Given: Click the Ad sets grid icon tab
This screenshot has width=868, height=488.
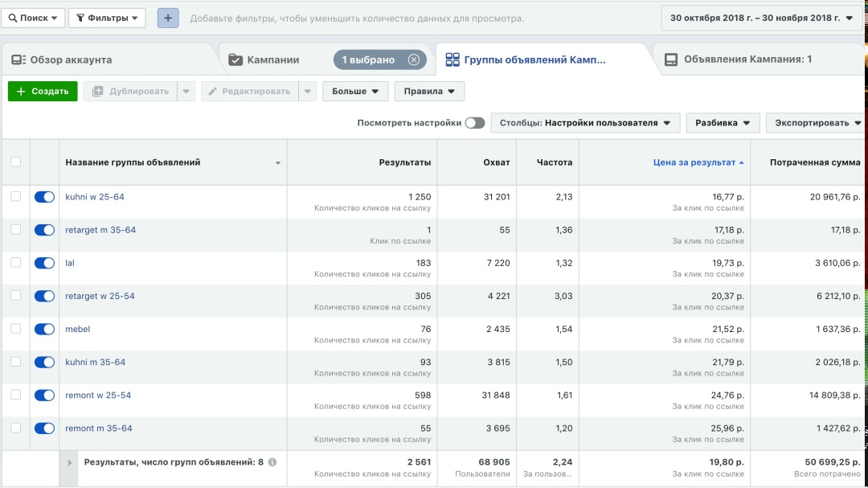Looking at the screenshot, I should (x=452, y=59).
